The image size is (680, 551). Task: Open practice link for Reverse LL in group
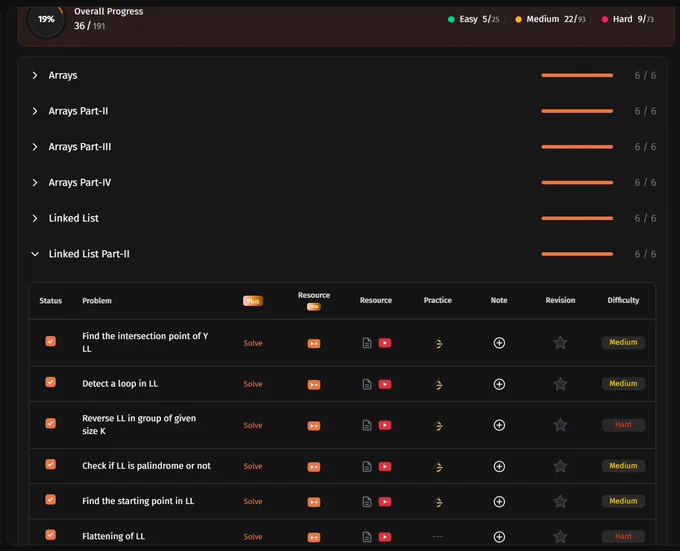[x=438, y=426]
